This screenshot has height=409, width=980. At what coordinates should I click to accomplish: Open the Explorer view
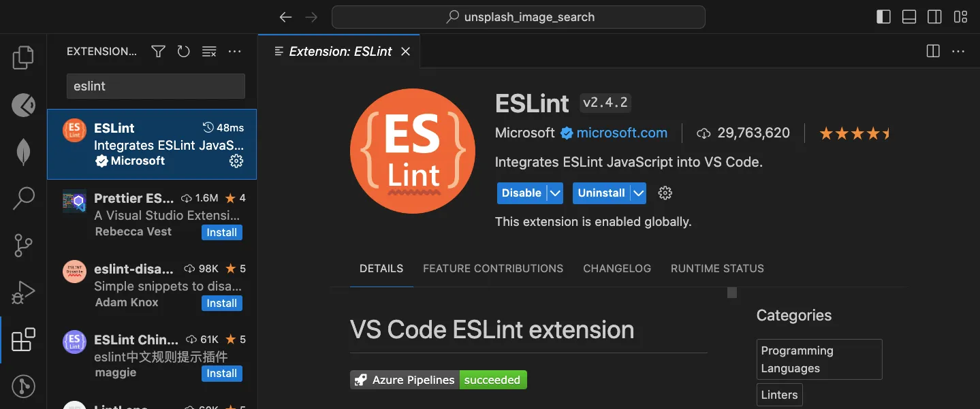[x=22, y=58]
